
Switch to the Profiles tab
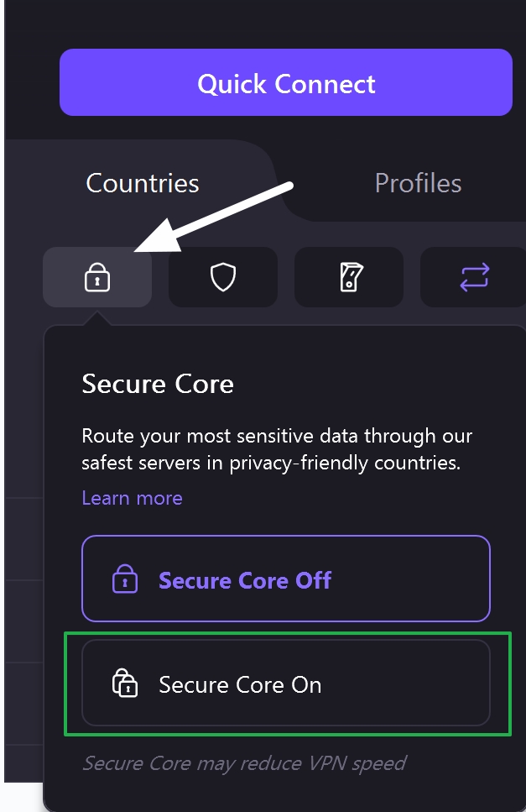click(x=418, y=183)
